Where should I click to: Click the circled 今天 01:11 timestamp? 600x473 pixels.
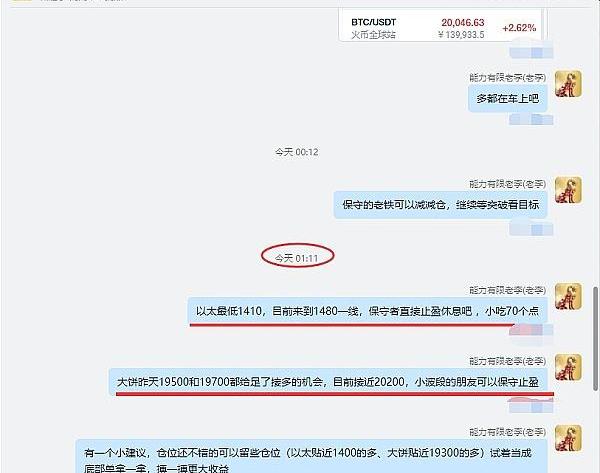click(x=297, y=258)
